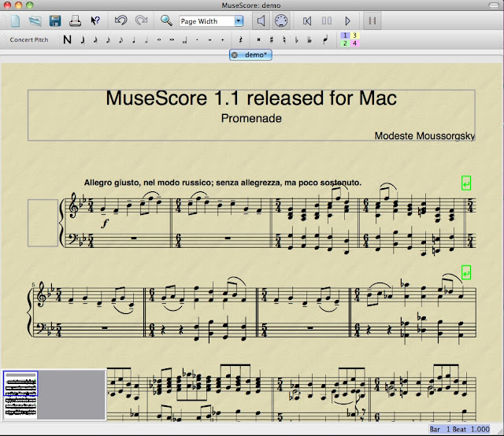Enable note entry mode with the N icon

pos(67,40)
